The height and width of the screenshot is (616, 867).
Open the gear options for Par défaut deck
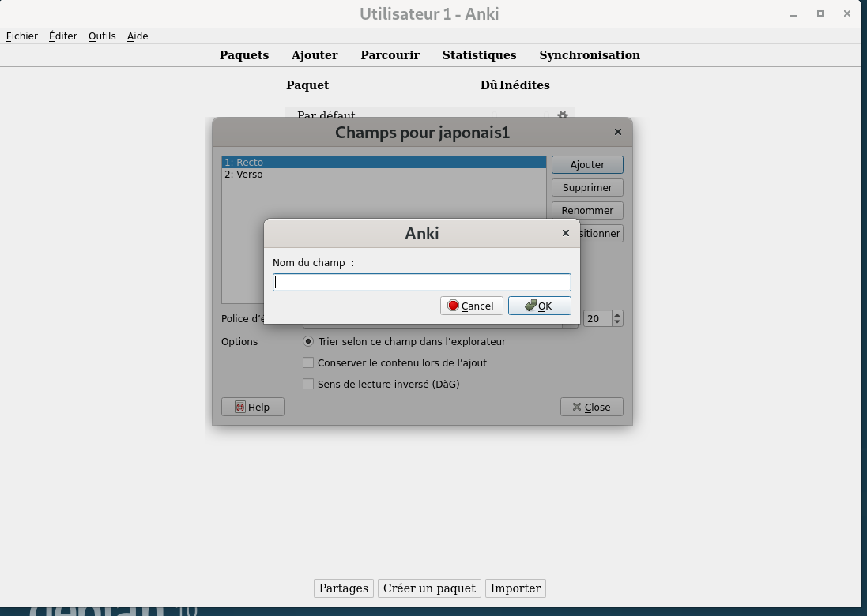562,115
